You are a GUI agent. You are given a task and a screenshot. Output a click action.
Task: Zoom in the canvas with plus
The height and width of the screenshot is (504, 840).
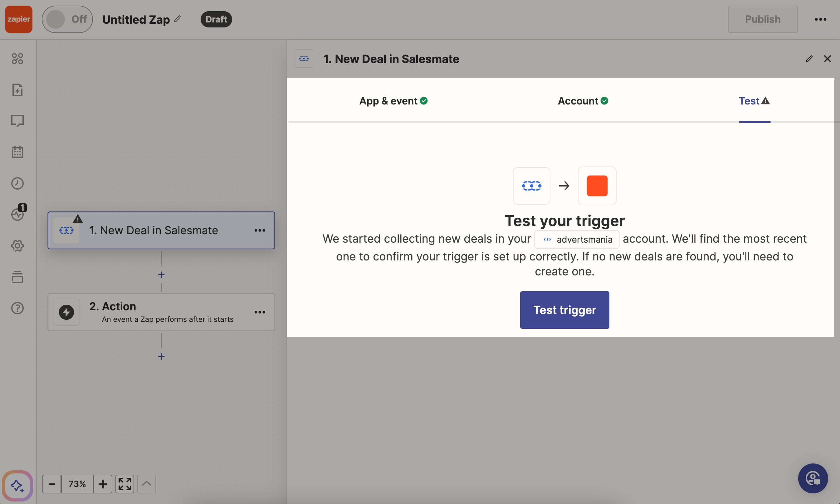(103, 484)
